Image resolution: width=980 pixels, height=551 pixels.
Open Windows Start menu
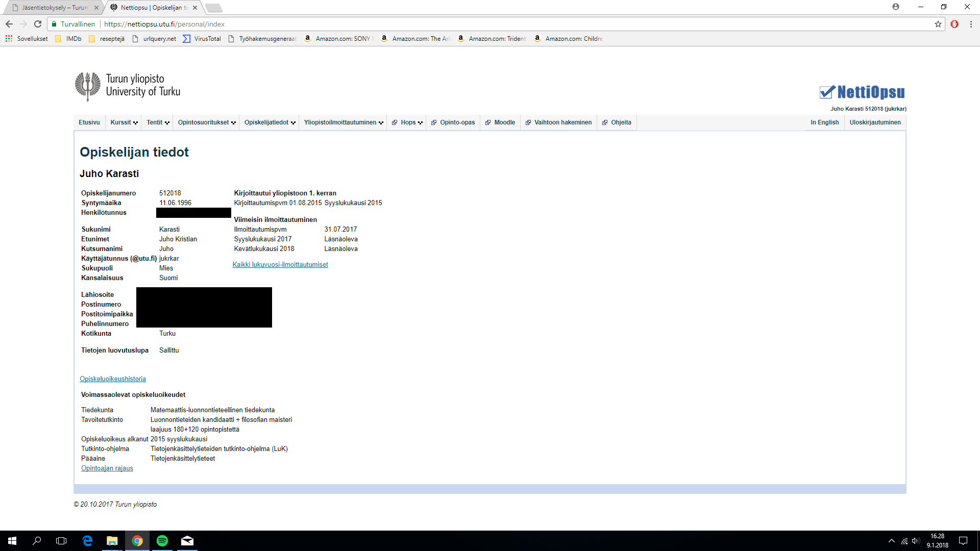tap(12, 541)
